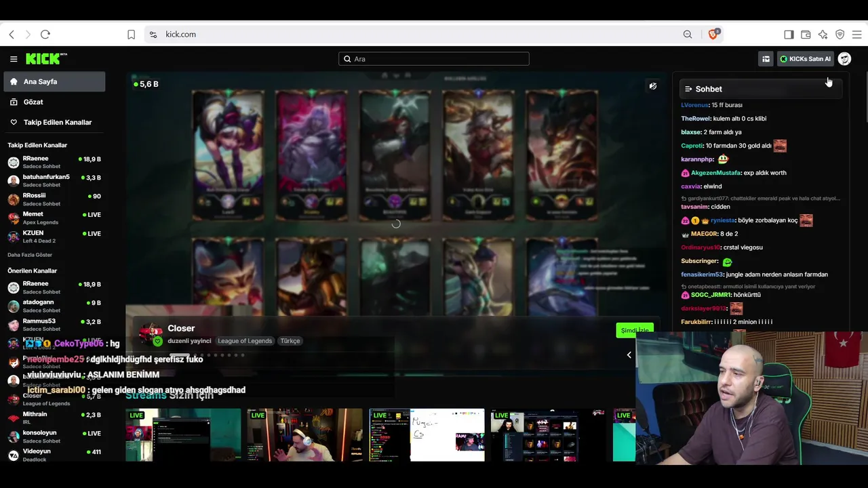This screenshot has width=868, height=488.
Task: Open the first live stream thumbnail under Streams
Action: tap(183, 435)
